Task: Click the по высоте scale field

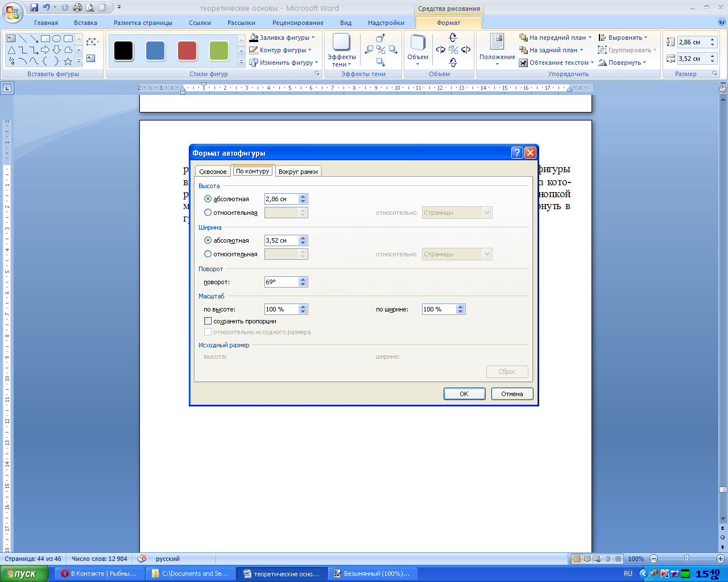Action: point(282,309)
